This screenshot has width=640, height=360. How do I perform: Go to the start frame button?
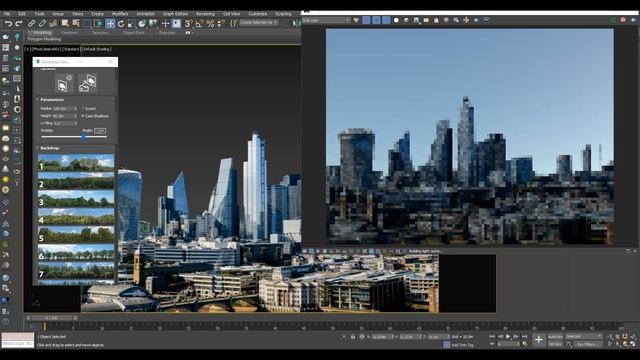click(x=492, y=337)
